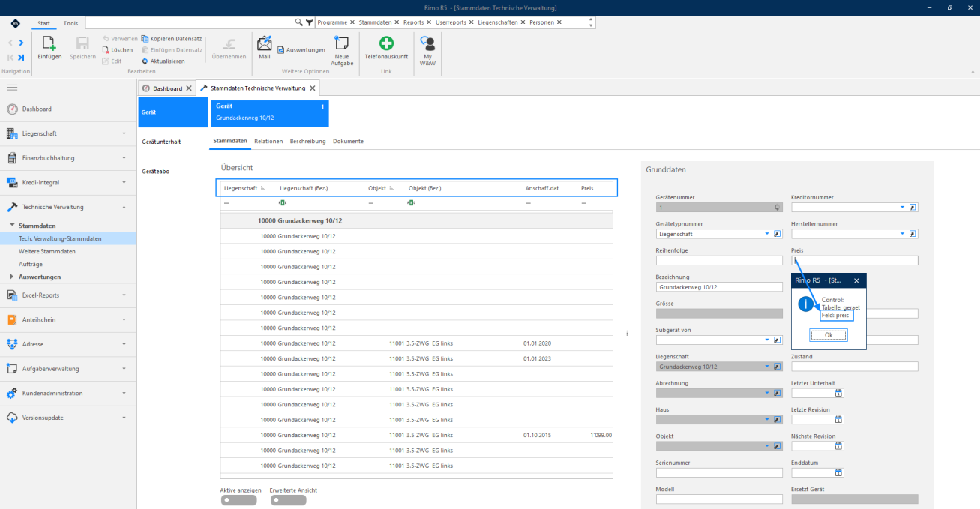Open lookup icon beside Herstellernummer field
The width and height of the screenshot is (980, 509).
click(x=913, y=234)
